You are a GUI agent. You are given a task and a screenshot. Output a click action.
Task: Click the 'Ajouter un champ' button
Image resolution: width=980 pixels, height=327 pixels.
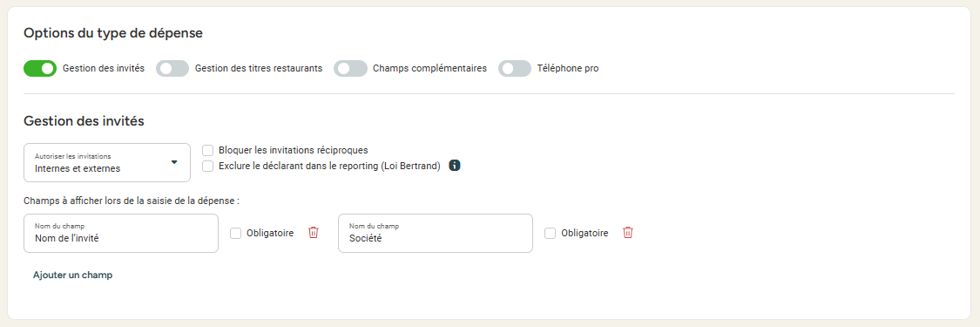coord(72,275)
